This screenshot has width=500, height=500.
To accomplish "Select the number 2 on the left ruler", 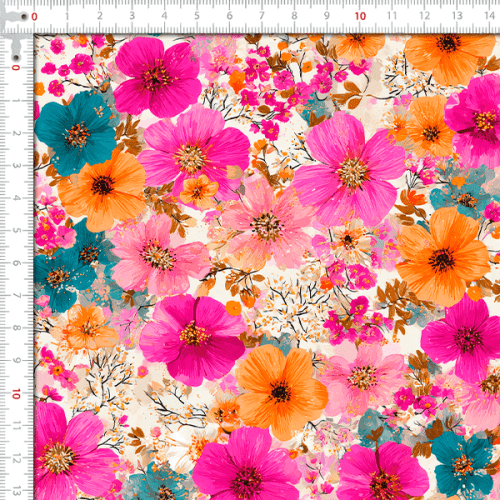I will click(16, 133).
